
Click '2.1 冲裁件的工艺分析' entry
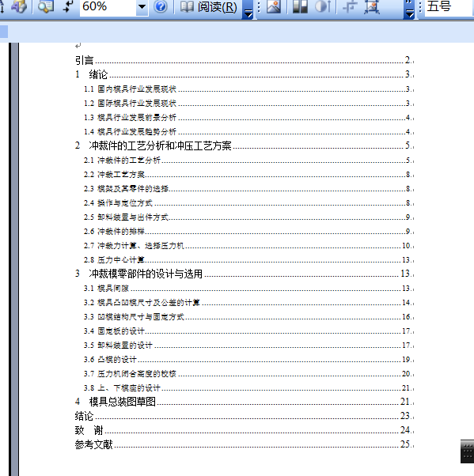248,160
